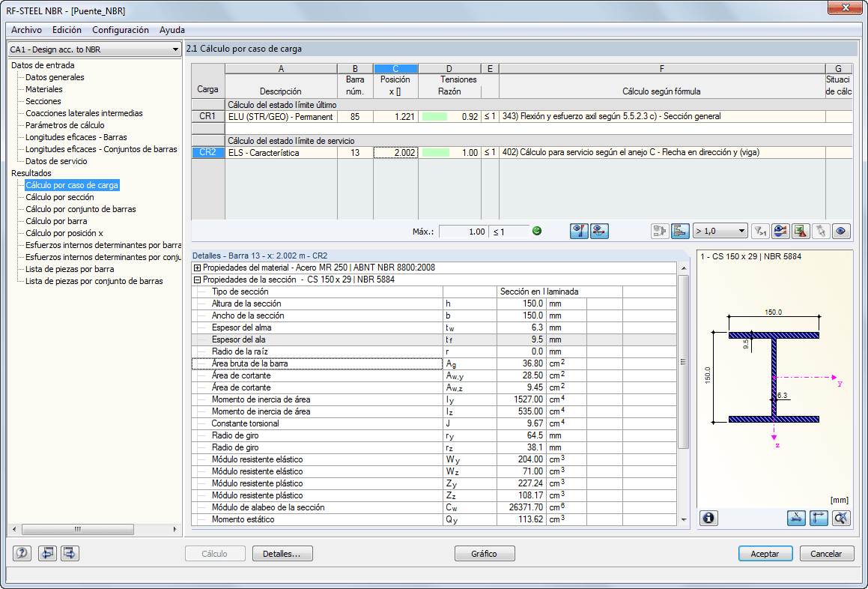Open section info button
Image resolution: width=868 pixels, height=589 pixels.
pos(708,518)
